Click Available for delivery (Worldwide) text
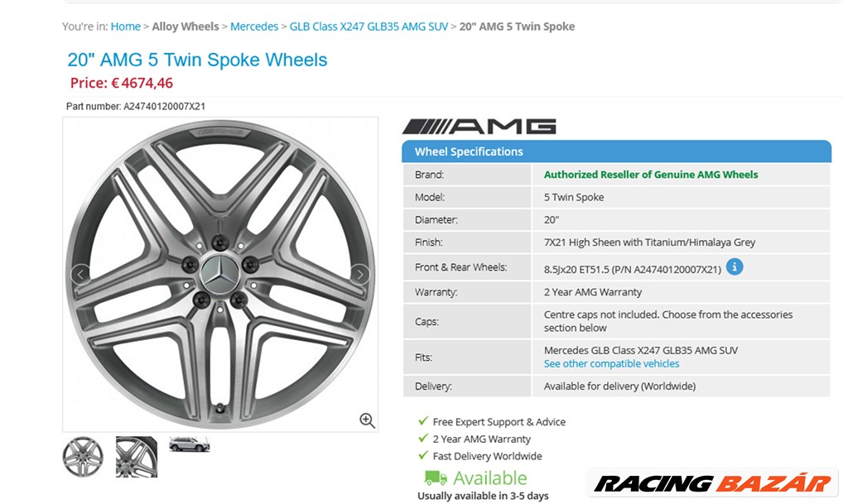848x504 pixels. point(619,386)
